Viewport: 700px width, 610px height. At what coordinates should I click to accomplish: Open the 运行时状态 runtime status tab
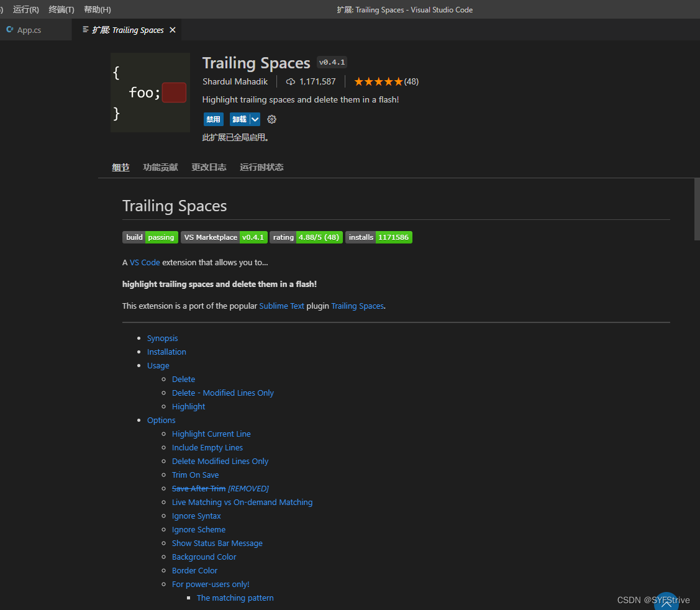pyautogui.click(x=261, y=168)
